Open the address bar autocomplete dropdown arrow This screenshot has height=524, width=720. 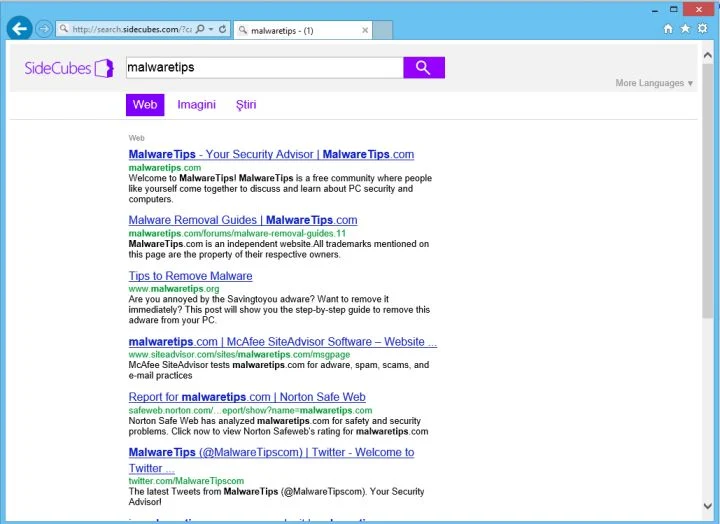tap(211, 29)
